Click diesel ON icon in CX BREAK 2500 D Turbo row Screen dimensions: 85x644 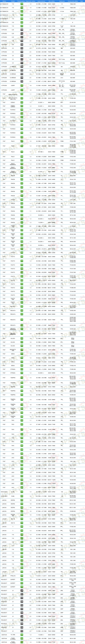(22, 74)
